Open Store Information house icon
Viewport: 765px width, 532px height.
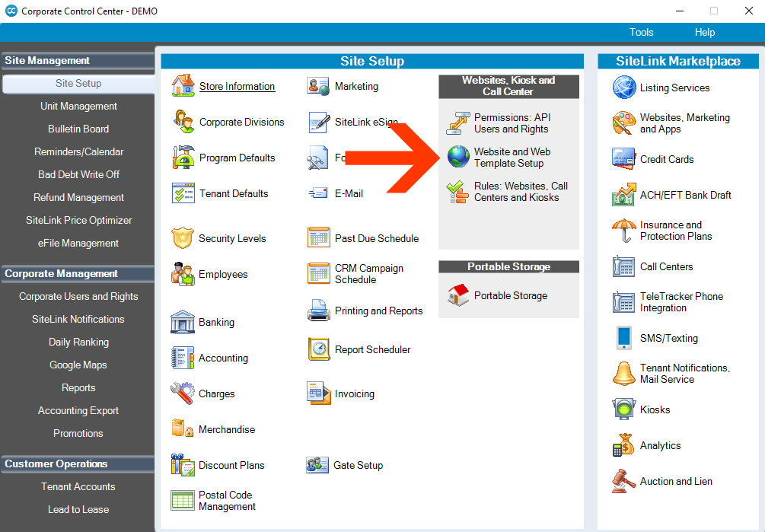183,86
